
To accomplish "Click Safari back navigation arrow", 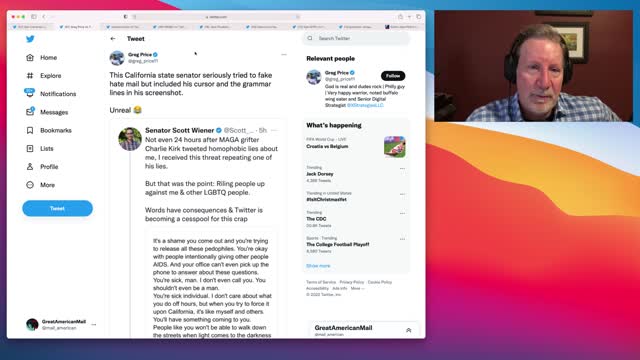I will pos(44,17).
